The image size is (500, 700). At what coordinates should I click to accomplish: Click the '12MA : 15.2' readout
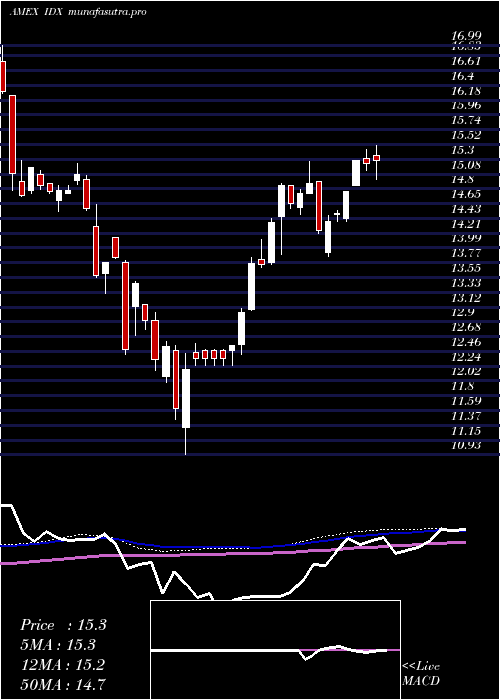62,665
